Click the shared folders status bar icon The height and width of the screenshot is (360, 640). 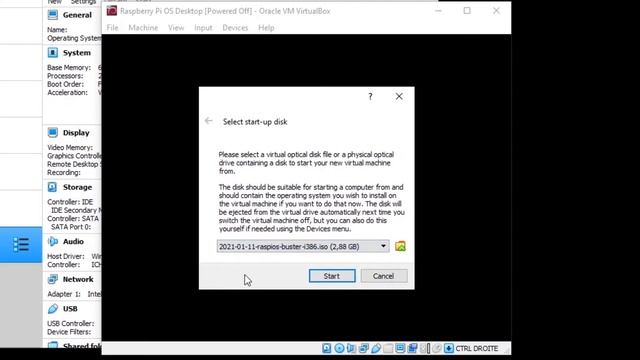point(388,348)
